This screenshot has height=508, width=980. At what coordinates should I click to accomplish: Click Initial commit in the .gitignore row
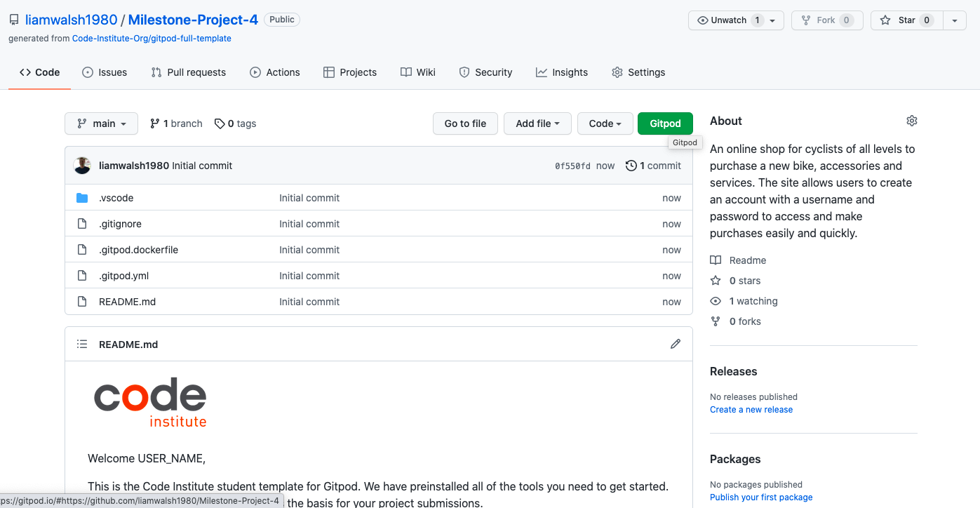coord(309,224)
